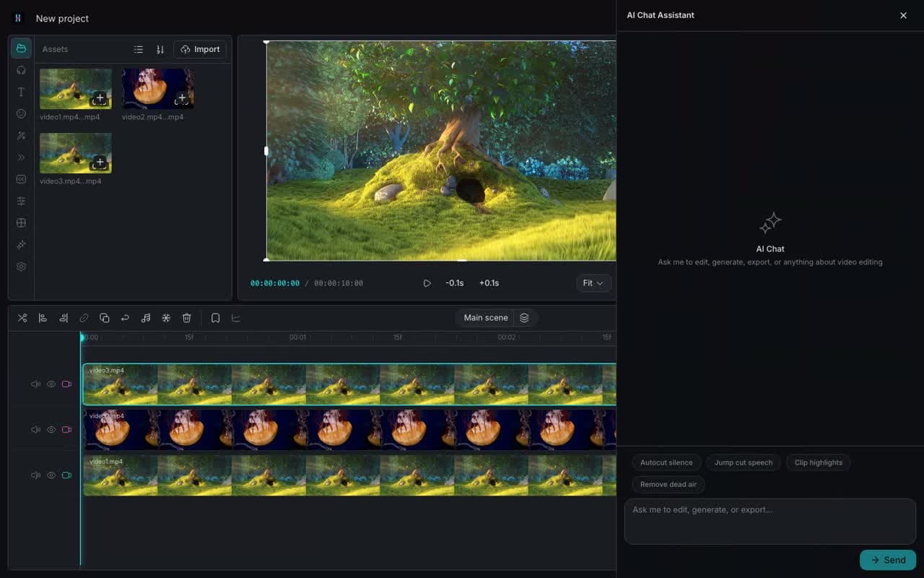The width and height of the screenshot is (924, 578).
Task: Click the trim-right align tool
Action: 64,318
